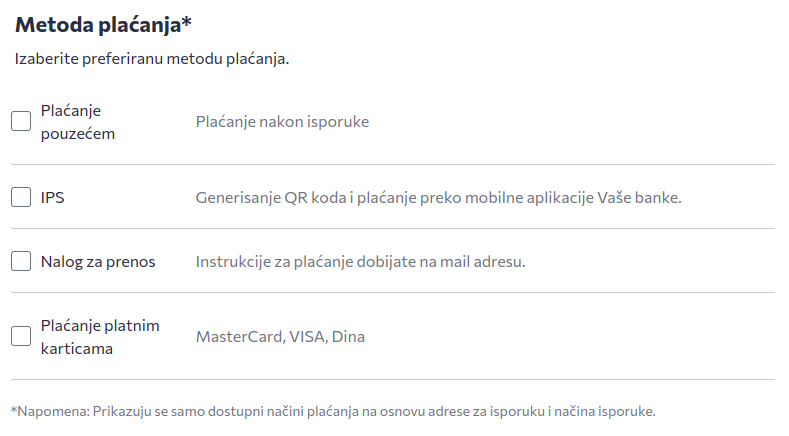Check the Plaćanje pouzećem checkbox

[x=21, y=121]
